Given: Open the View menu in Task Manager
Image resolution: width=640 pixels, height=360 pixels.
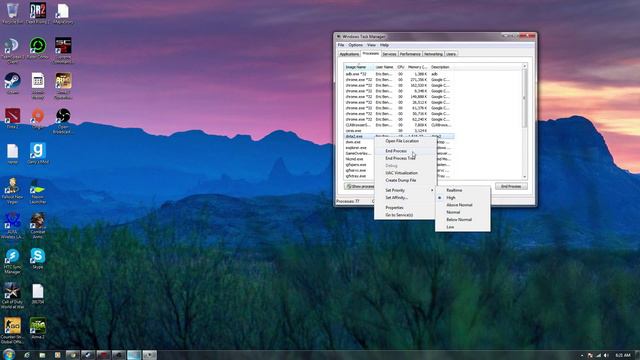Looking at the screenshot, I should click(371, 45).
